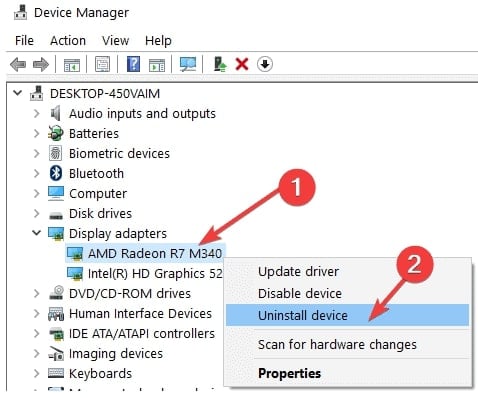
Task: Expand the Disk drives chevron
Action: [x=37, y=213]
